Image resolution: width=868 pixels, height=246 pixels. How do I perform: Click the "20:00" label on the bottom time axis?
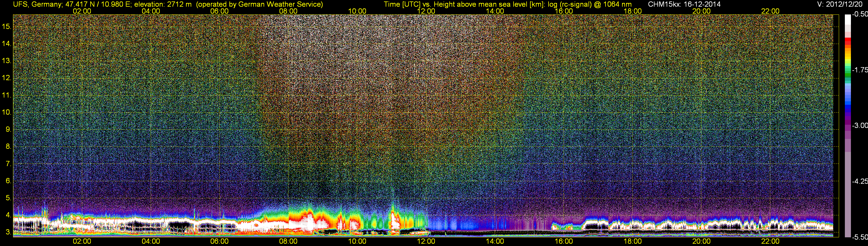pyautogui.click(x=702, y=241)
